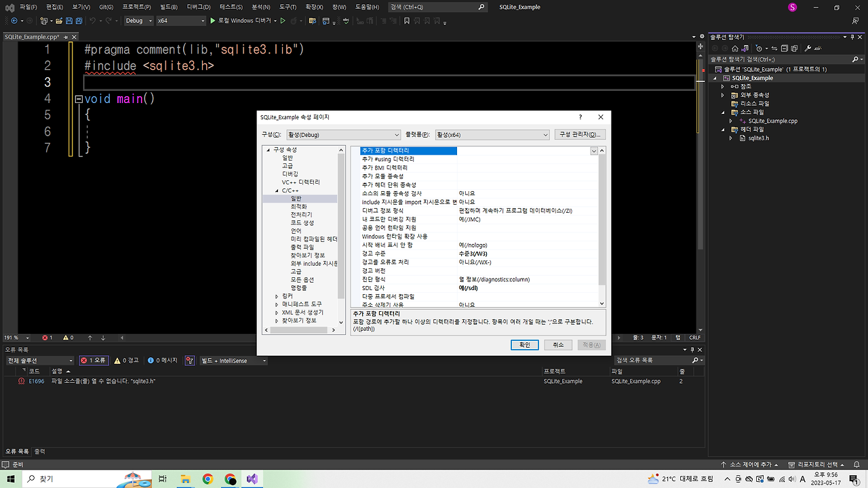This screenshot has height=488, width=868.
Task: Click the 추가 포함 디렉터리 value field
Action: pyautogui.click(x=524, y=151)
